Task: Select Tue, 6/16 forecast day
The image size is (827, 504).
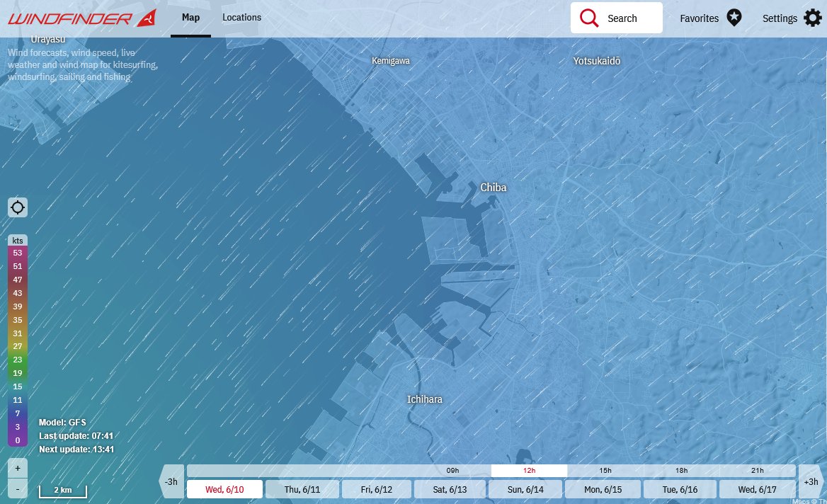Action: [x=680, y=489]
